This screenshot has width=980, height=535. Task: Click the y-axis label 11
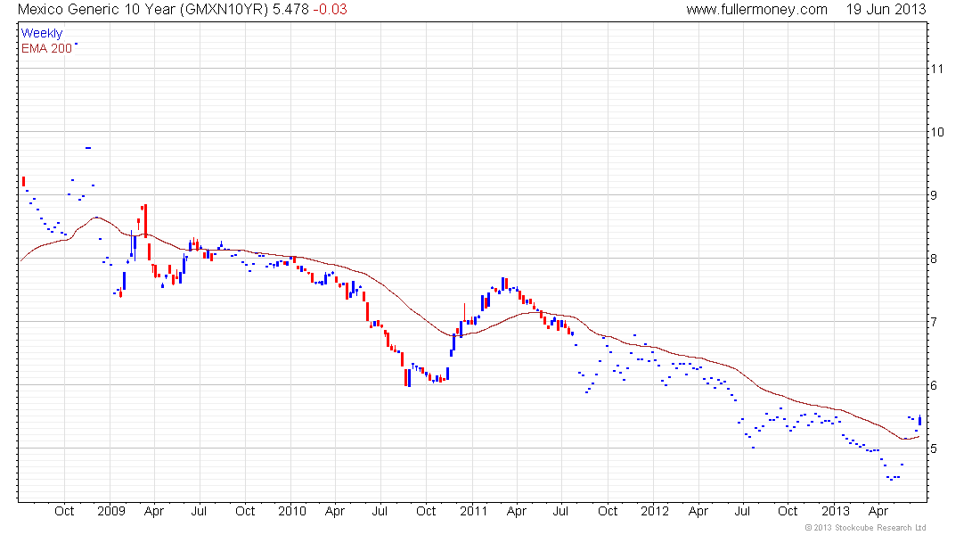(x=937, y=69)
